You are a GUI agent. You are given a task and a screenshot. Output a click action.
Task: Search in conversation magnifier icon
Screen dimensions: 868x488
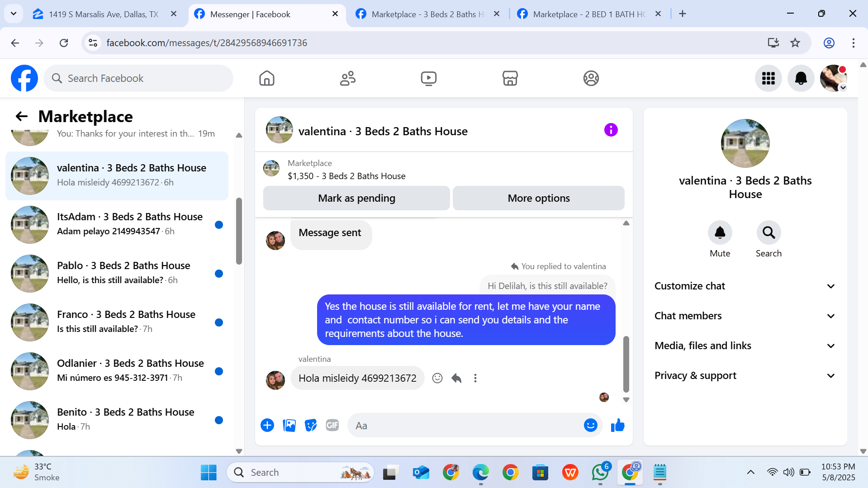click(768, 232)
